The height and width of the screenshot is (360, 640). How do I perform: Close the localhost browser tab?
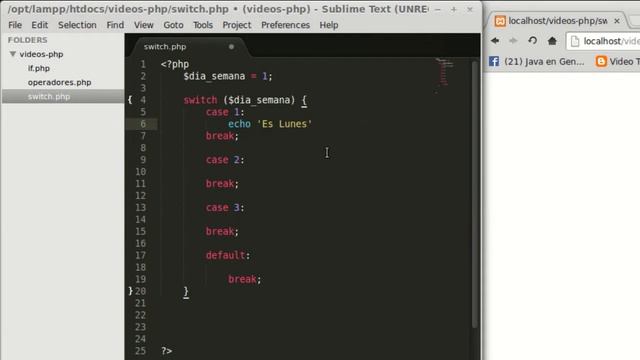coord(617,20)
